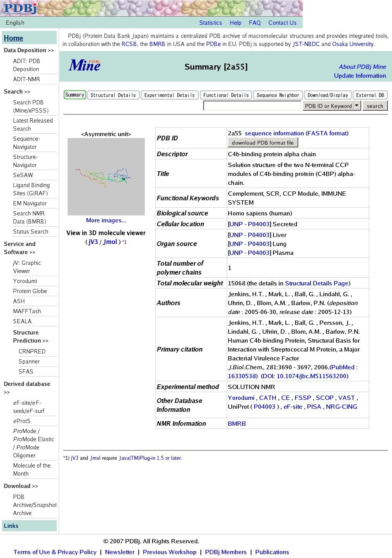Switch to Experimental Details tab
The image size is (392, 558).
[170, 95]
